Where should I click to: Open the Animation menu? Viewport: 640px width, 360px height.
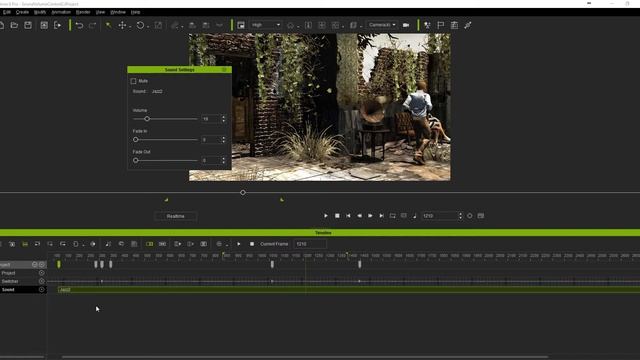(61, 12)
